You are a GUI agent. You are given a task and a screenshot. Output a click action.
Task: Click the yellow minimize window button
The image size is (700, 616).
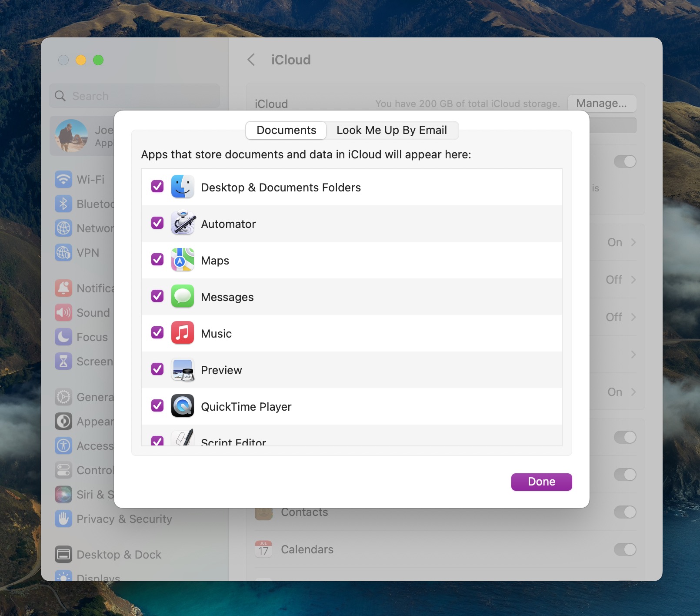(x=81, y=60)
